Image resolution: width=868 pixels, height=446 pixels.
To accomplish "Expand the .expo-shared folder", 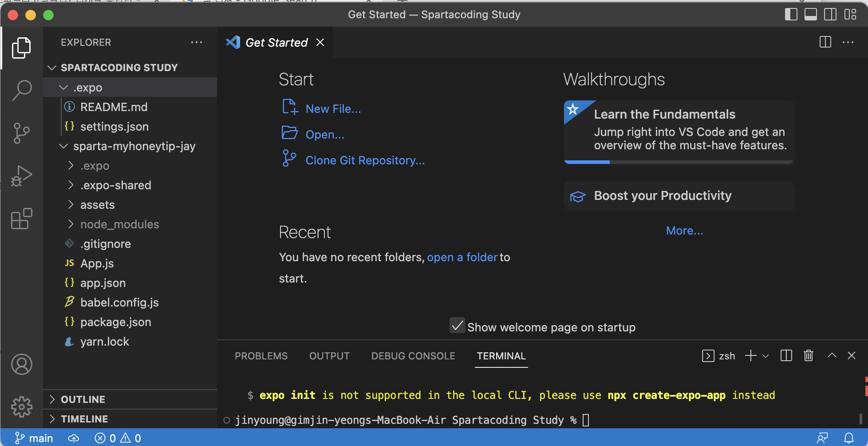I will pos(130,185).
